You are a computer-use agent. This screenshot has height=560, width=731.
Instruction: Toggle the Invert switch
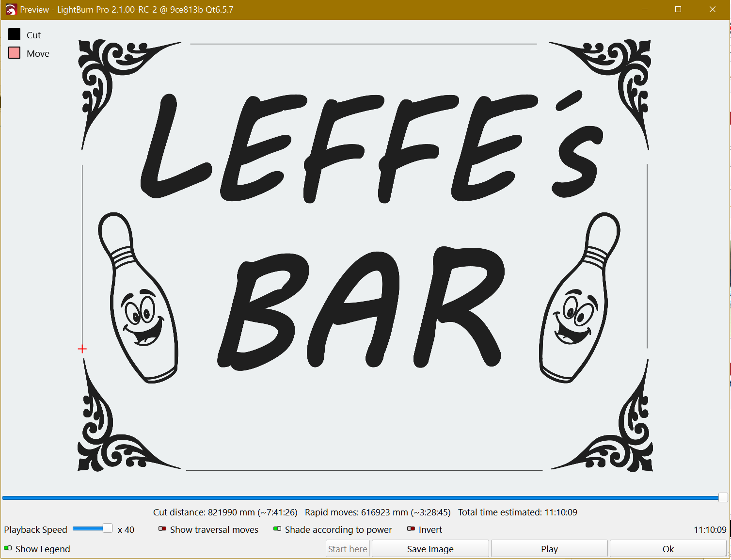(x=411, y=529)
